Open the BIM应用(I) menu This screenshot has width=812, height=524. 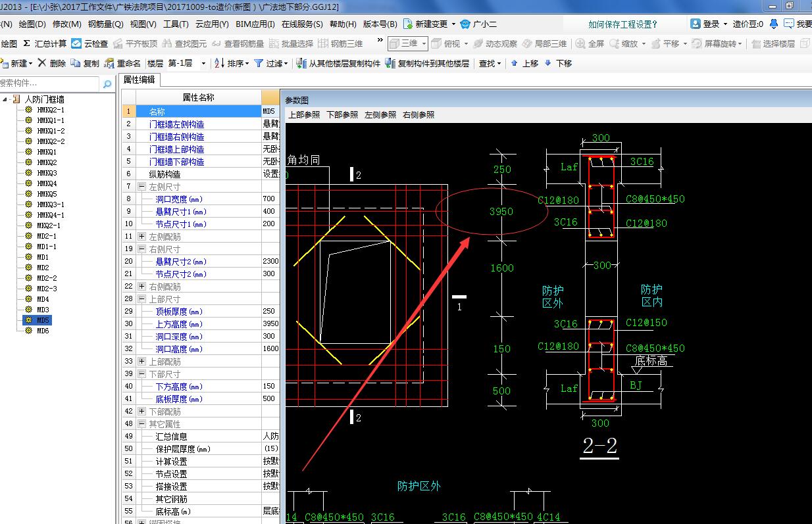(x=255, y=24)
